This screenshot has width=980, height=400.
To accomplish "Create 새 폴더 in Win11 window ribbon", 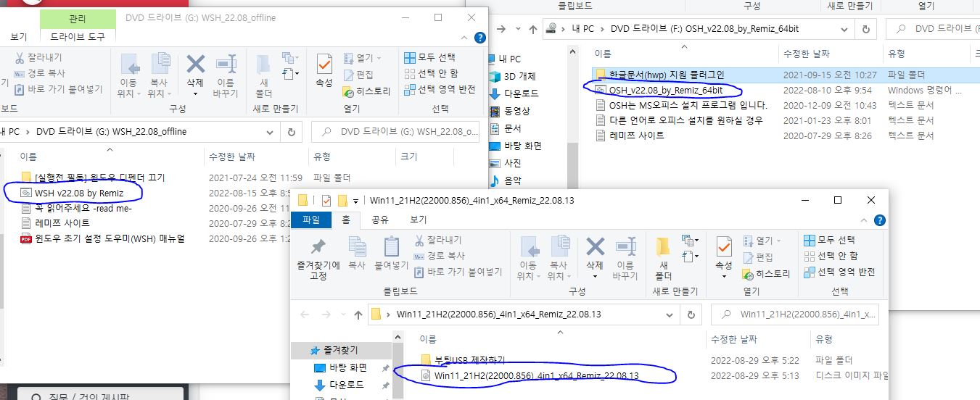I will (663, 257).
